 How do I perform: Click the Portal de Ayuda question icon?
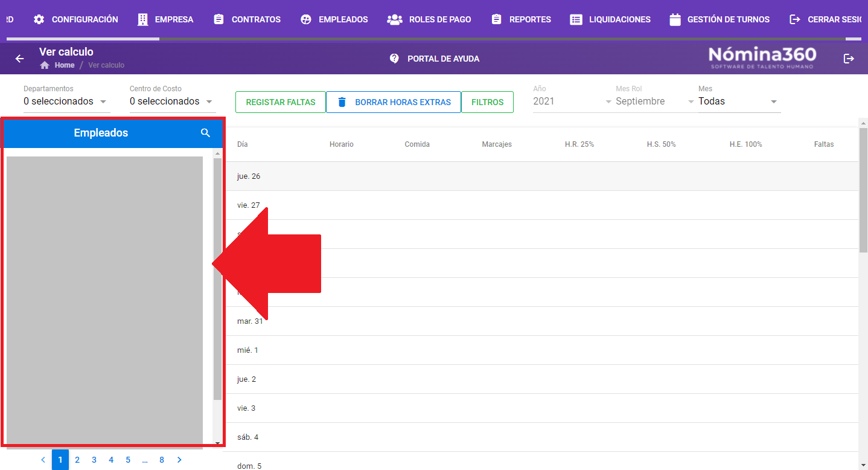(394, 59)
